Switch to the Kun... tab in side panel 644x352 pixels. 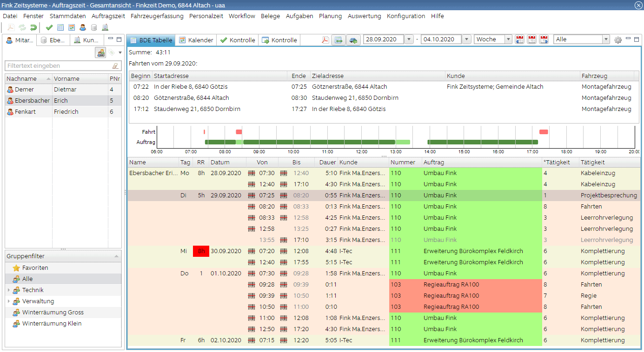pyautogui.click(x=86, y=40)
